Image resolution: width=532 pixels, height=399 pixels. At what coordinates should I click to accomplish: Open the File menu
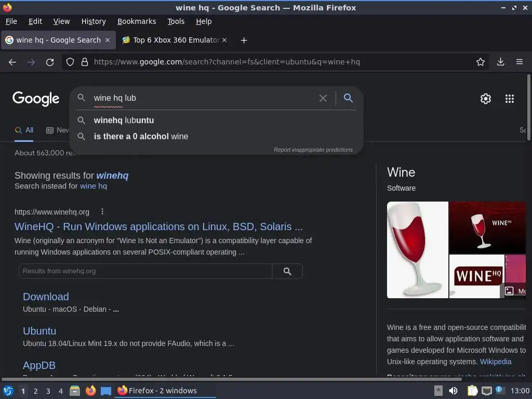coord(11,21)
